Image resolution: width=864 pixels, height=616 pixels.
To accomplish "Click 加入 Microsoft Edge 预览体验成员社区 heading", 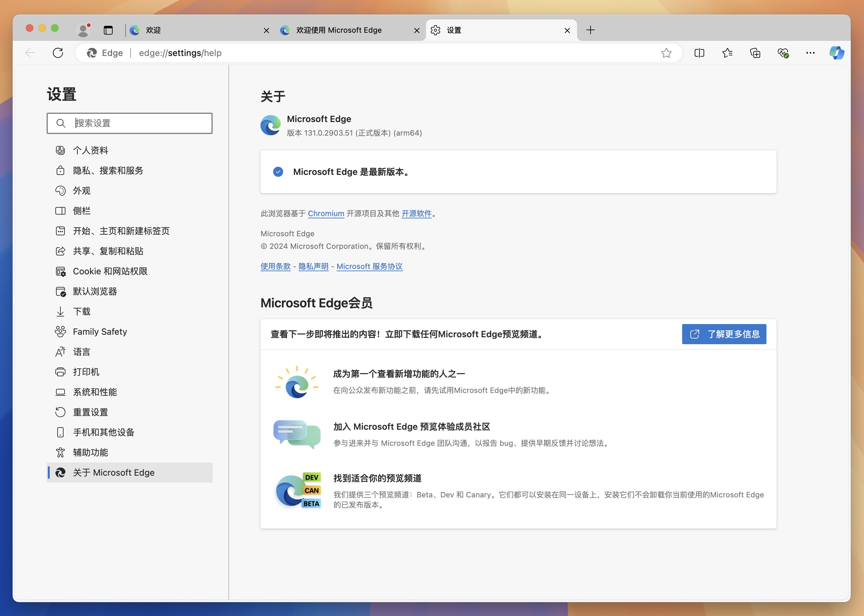I will coord(412,427).
